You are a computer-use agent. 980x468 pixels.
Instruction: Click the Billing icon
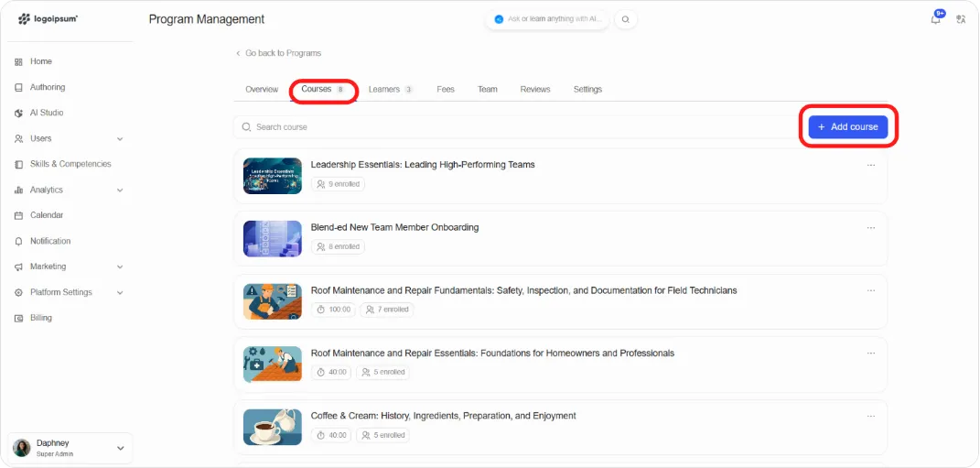pyautogui.click(x=18, y=319)
